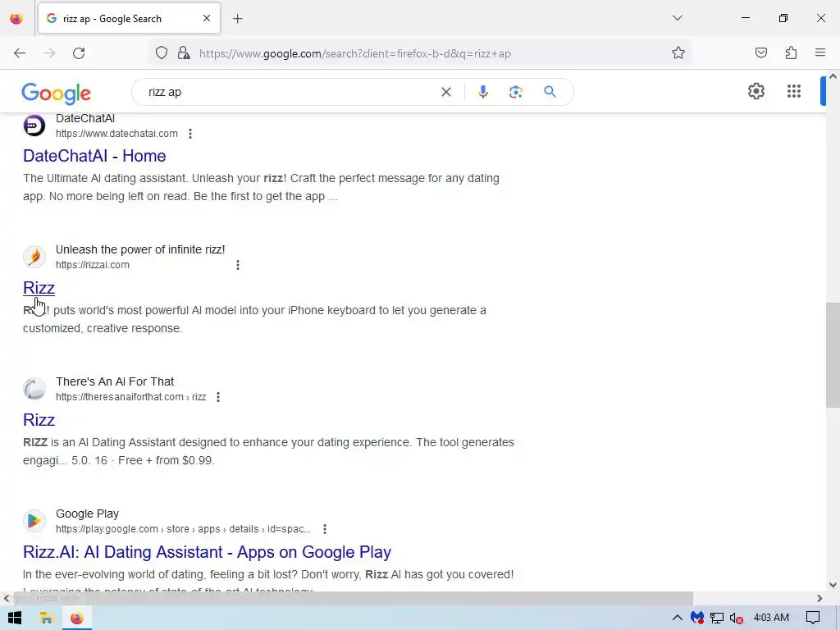Viewport: 840px width, 630px height.
Task: View site security padlock info
Action: pos(184,53)
